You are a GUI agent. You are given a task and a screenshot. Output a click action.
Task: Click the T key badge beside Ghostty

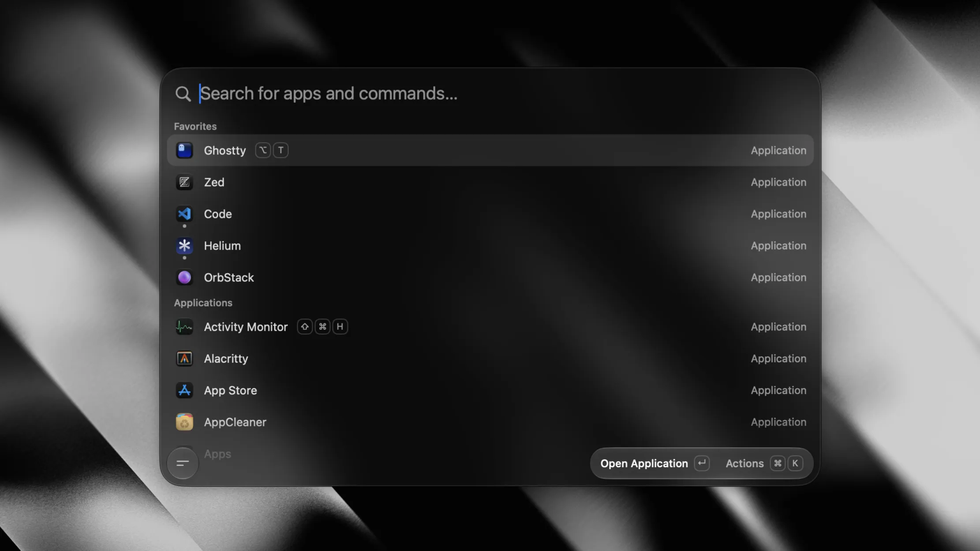281,150
